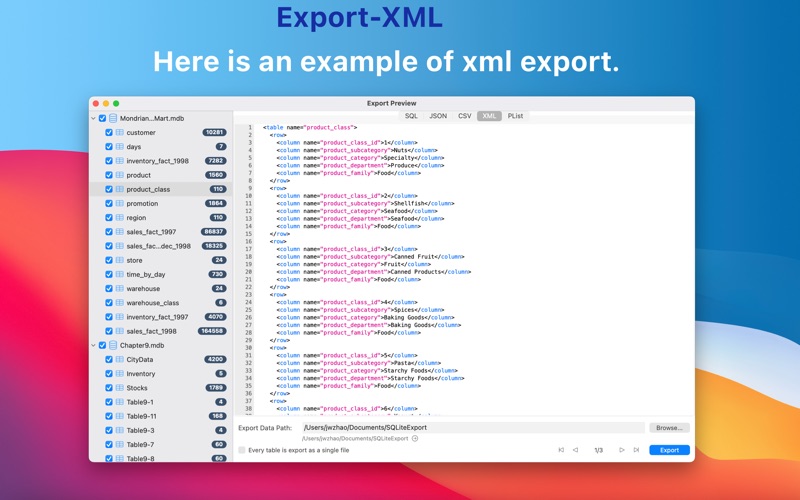Image resolution: width=800 pixels, height=500 pixels.
Task: Click the table icon beside CityData
Action: [x=119, y=359]
